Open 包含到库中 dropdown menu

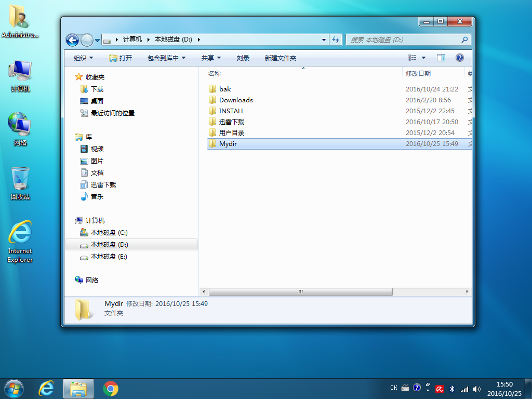166,58
